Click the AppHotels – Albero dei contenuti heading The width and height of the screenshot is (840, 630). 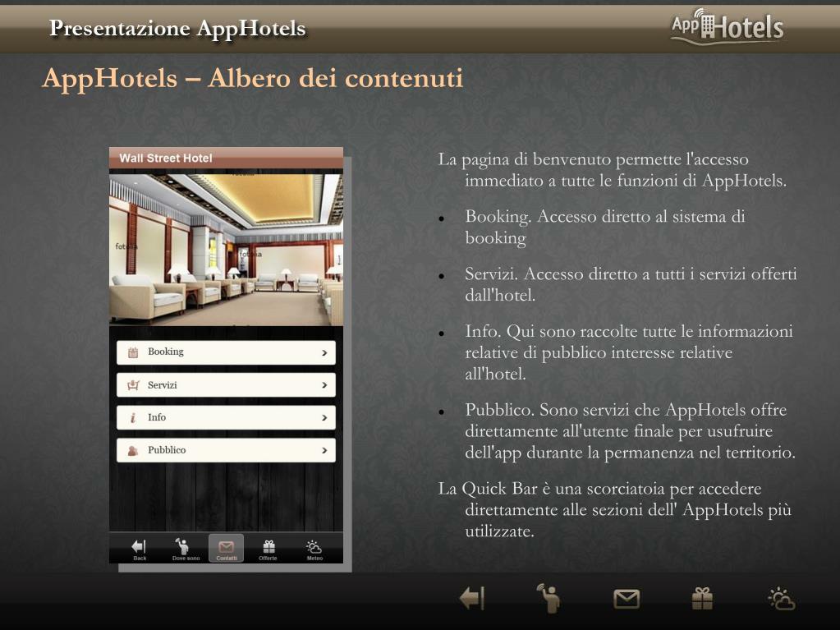point(252,78)
